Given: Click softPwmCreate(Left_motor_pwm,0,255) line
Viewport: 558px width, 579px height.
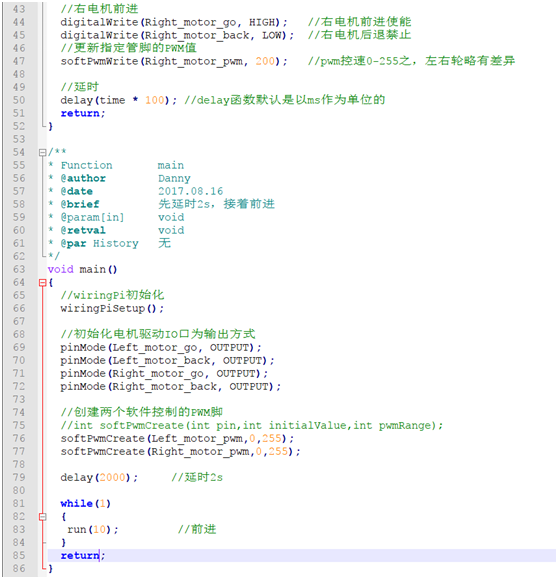Looking at the screenshot, I should (x=177, y=438).
